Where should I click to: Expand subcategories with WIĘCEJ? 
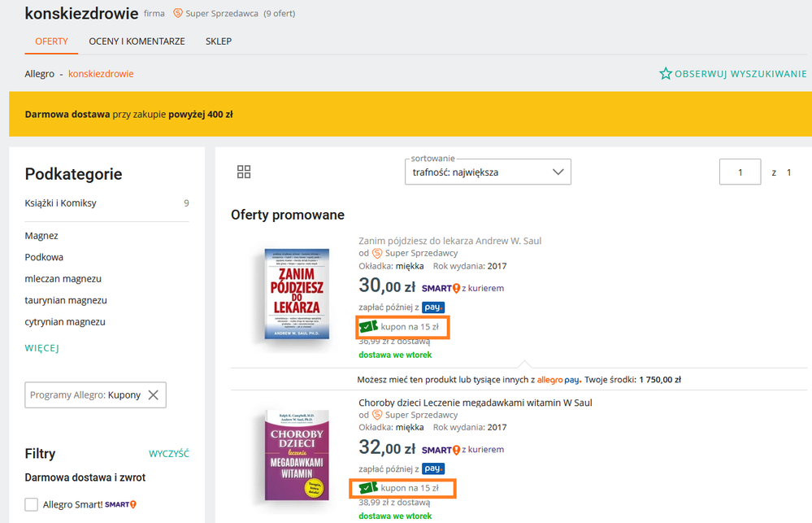point(42,349)
